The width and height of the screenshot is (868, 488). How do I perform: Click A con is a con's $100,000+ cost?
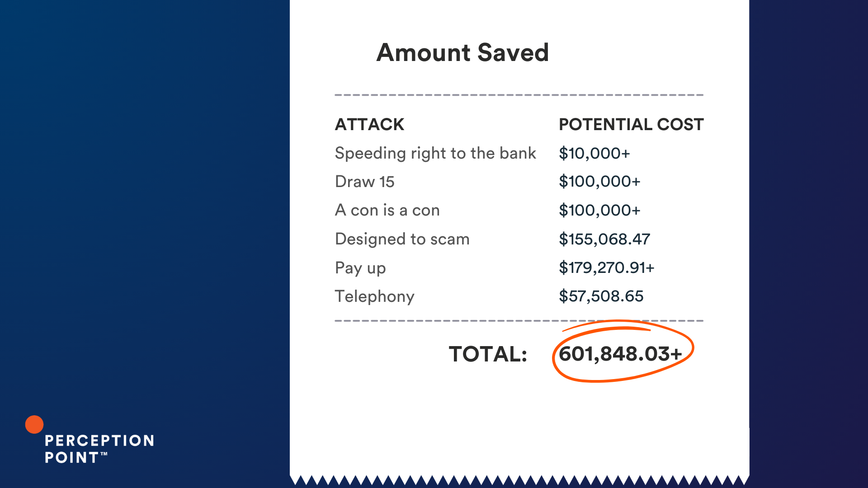(599, 210)
